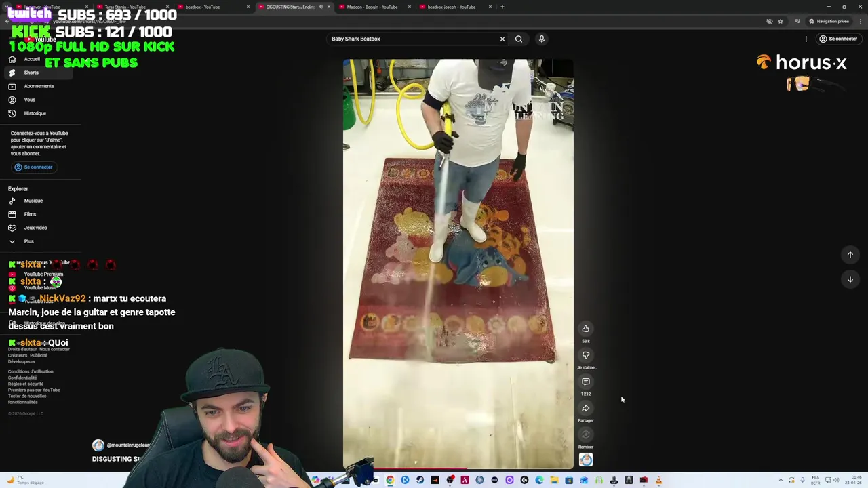The height and width of the screenshot is (488, 868).
Task: Click the 'Premiers pas sur YouTube' link
Action: point(34,390)
